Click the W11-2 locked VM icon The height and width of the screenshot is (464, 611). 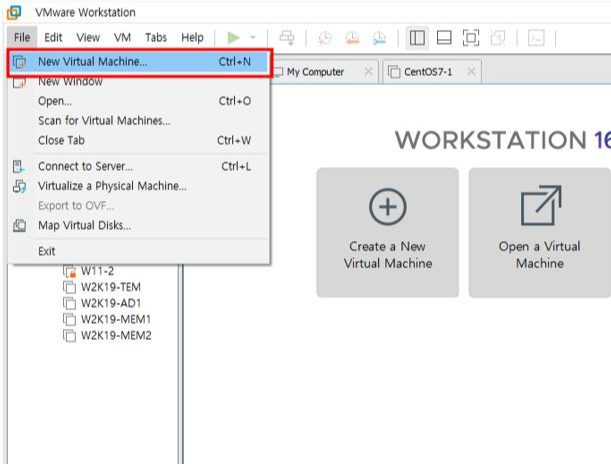coord(69,271)
